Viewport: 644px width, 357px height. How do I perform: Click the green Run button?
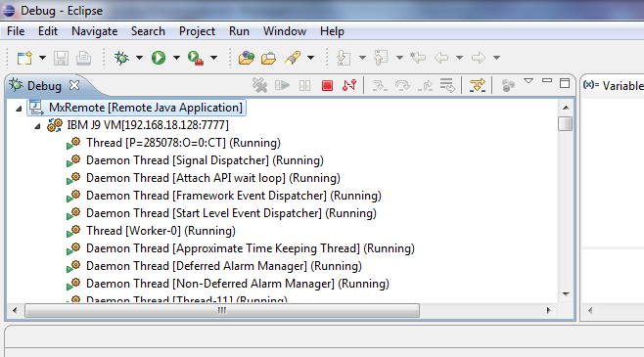[x=159, y=58]
